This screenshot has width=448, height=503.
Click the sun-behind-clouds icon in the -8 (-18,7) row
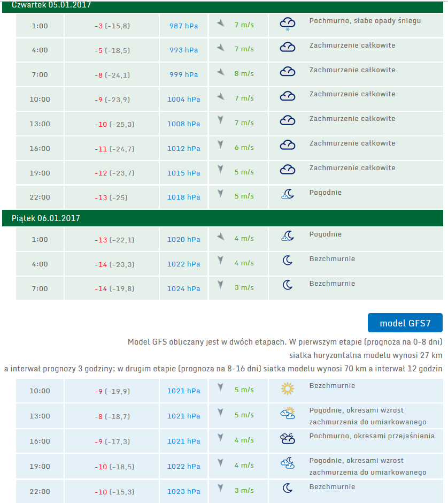click(288, 413)
